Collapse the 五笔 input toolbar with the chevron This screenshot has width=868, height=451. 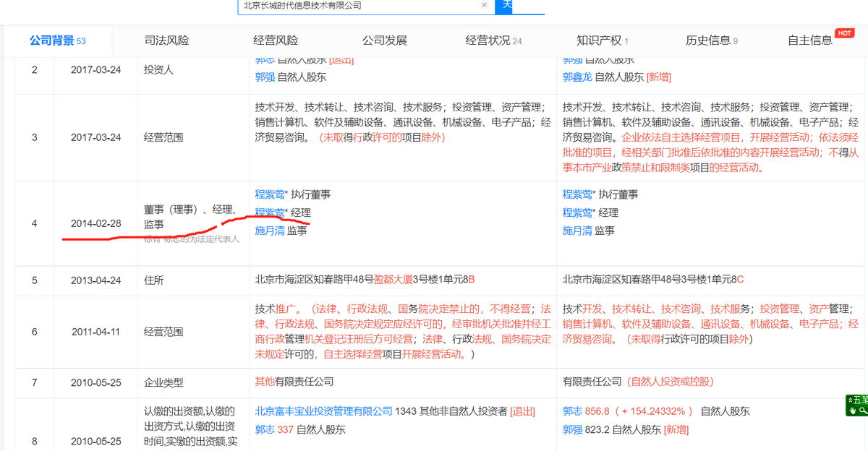point(851,400)
